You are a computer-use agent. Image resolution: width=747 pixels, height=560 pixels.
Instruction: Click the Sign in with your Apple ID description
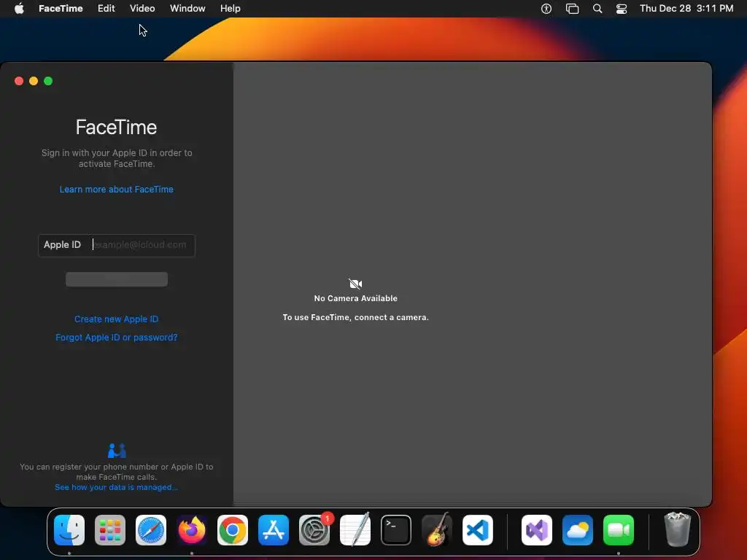pyautogui.click(x=116, y=158)
